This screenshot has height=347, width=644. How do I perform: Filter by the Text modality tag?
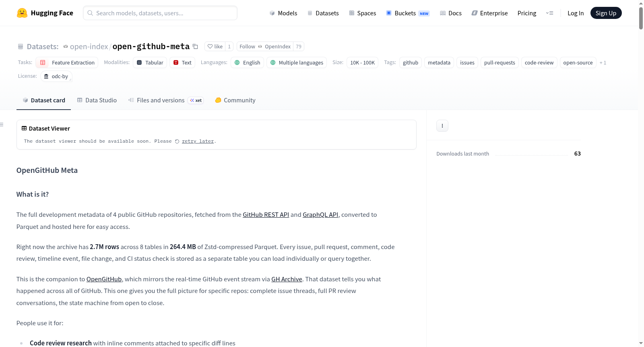tap(182, 62)
